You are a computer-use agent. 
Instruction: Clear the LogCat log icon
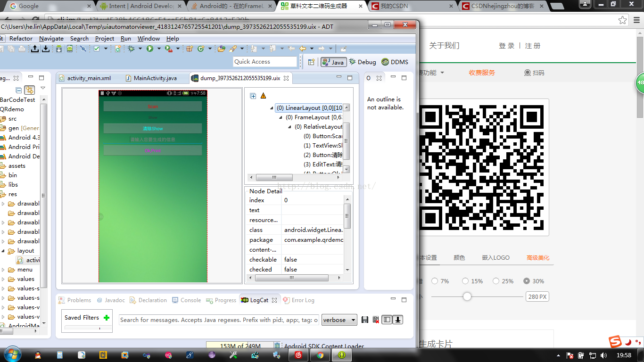point(376,320)
